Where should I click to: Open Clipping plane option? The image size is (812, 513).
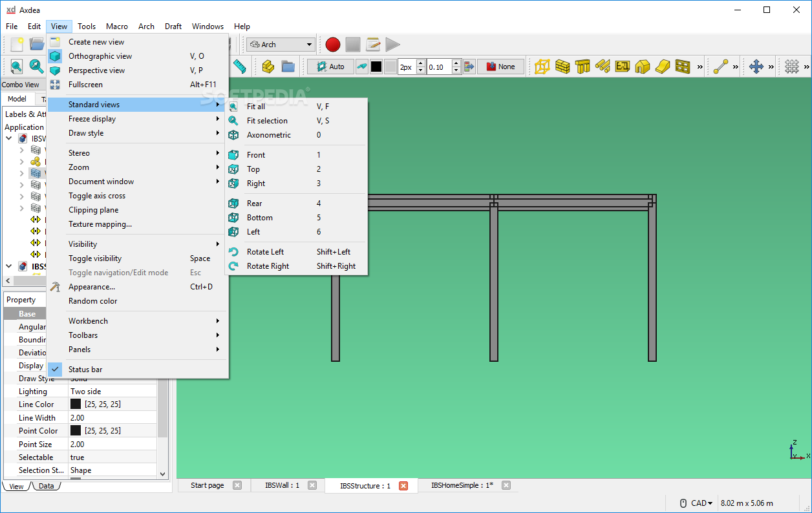point(138,210)
